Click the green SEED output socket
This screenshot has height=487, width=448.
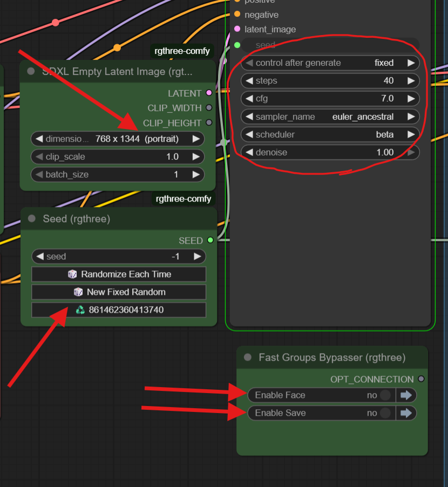coord(211,240)
